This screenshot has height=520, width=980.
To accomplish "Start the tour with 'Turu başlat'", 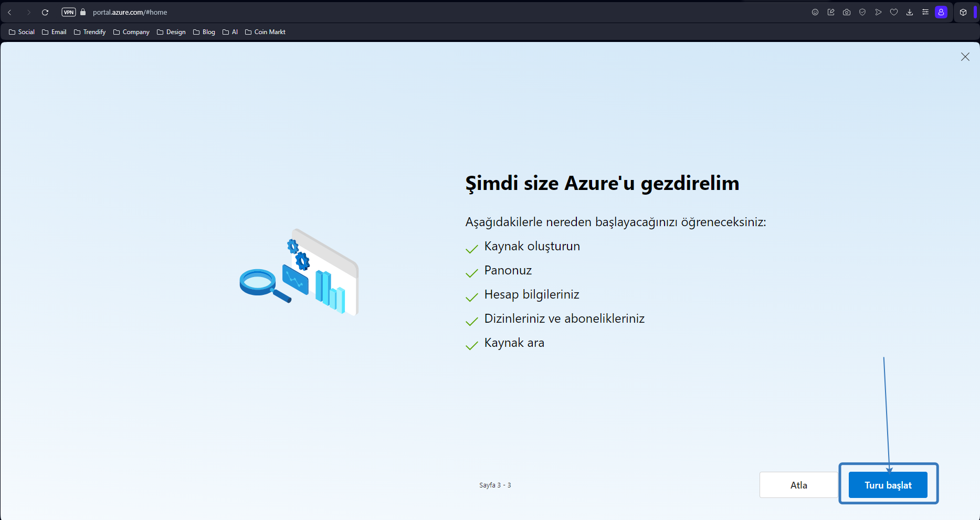I will [888, 485].
